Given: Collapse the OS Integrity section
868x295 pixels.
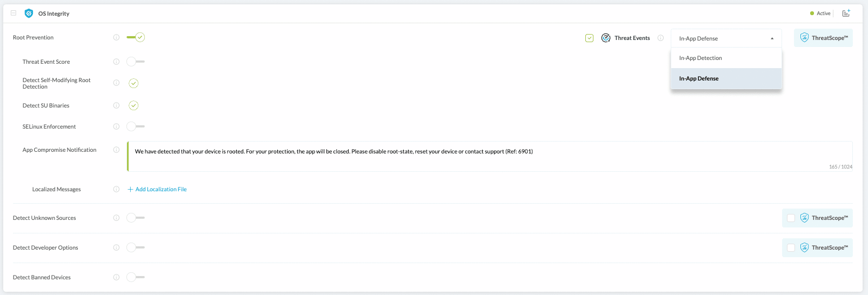Looking at the screenshot, I should (14, 14).
